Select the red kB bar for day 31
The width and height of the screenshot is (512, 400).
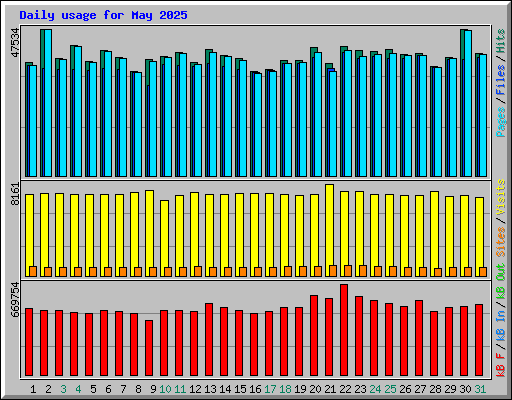click(x=479, y=340)
